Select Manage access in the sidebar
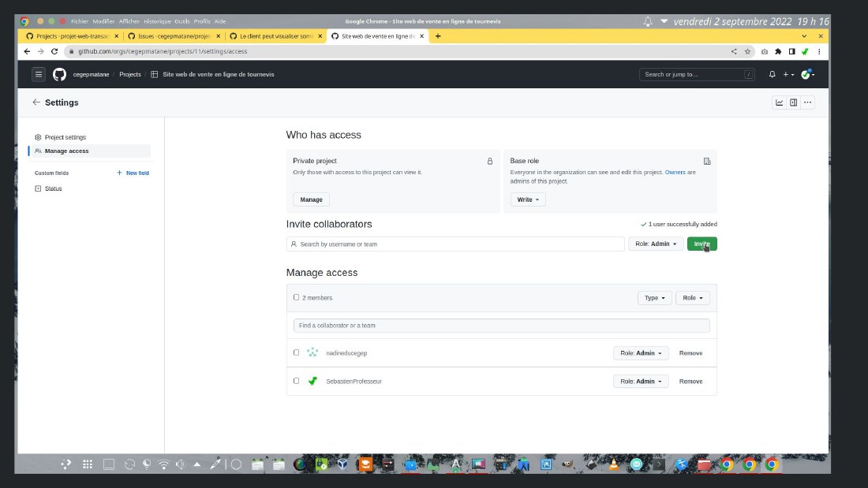The image size is (868, 488). (90, 151)
